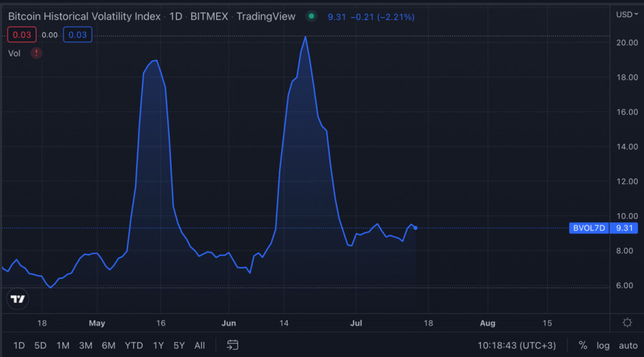Select the 5D time range
The image size is (644, 357).
tap(40, 346)
